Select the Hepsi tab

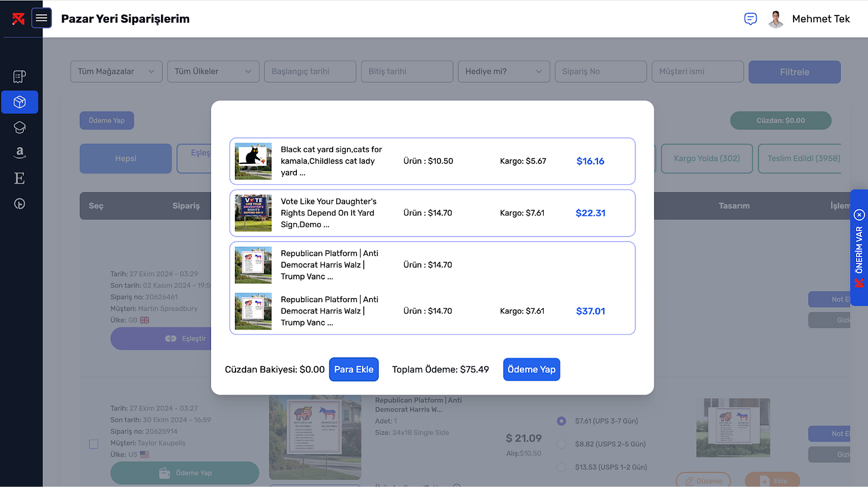pos(126,159)
